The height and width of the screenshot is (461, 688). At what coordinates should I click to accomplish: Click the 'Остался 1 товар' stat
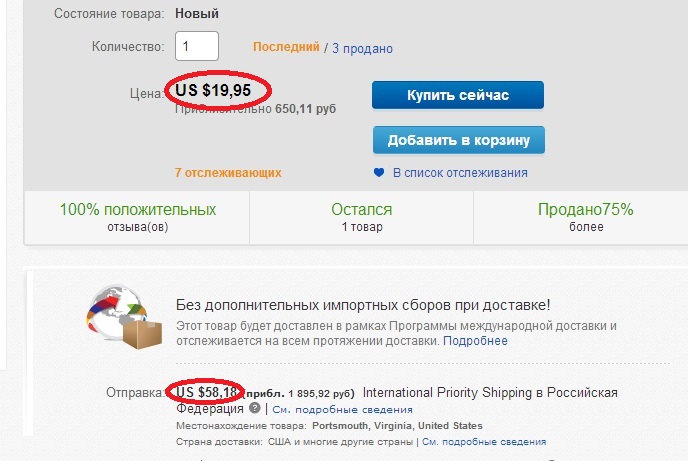[361, 217]
